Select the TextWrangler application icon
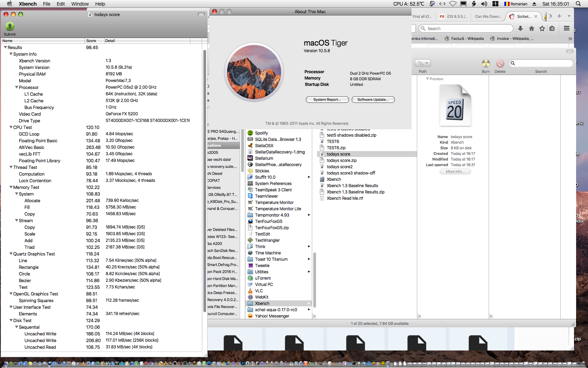This screenshot has width=588, height=368. click(x=250, y=240)
